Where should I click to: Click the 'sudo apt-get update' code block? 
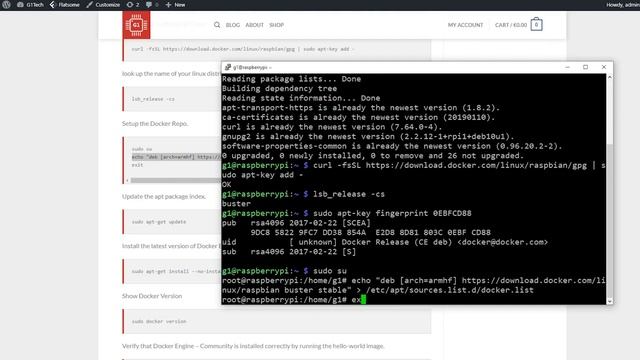click(172, 222)
